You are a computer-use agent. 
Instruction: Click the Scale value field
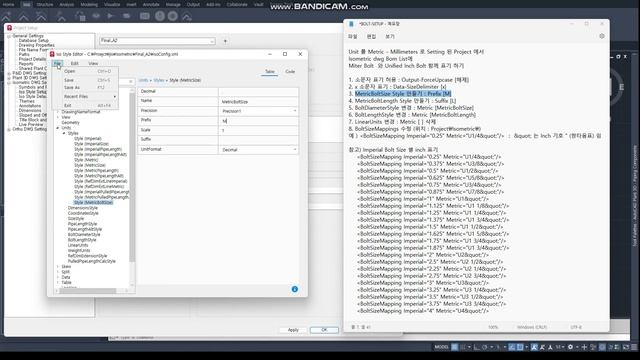point(258,131)
